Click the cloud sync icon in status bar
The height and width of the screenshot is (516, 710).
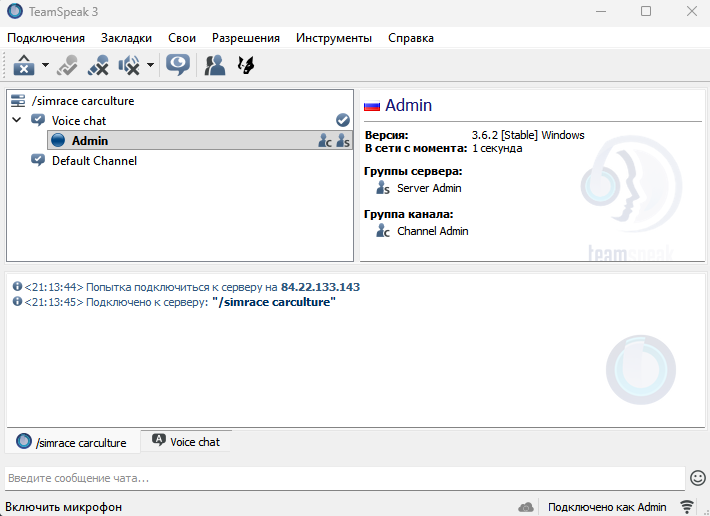point(526,507)
